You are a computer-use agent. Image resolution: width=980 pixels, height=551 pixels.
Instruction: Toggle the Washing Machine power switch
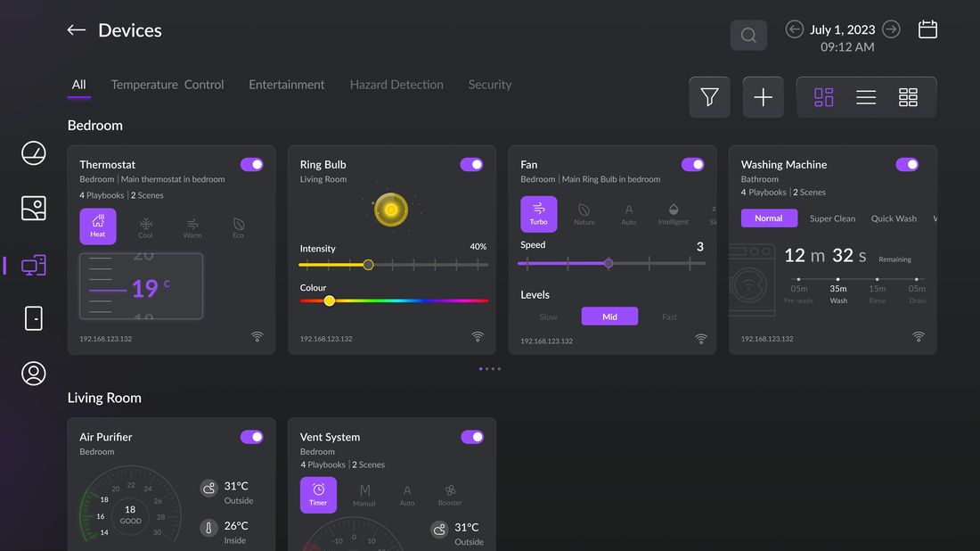(x=907, y=164)
